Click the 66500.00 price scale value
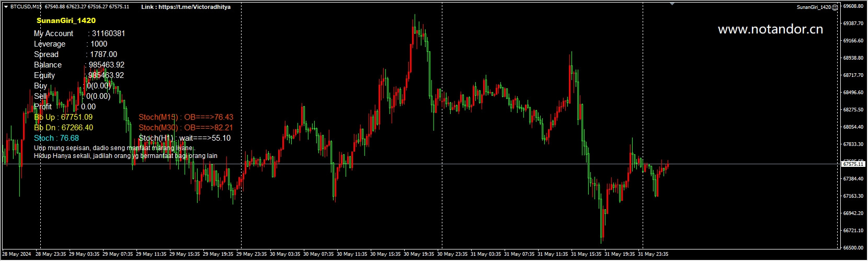The image size is (868, 261). click(x=853, y=247)
